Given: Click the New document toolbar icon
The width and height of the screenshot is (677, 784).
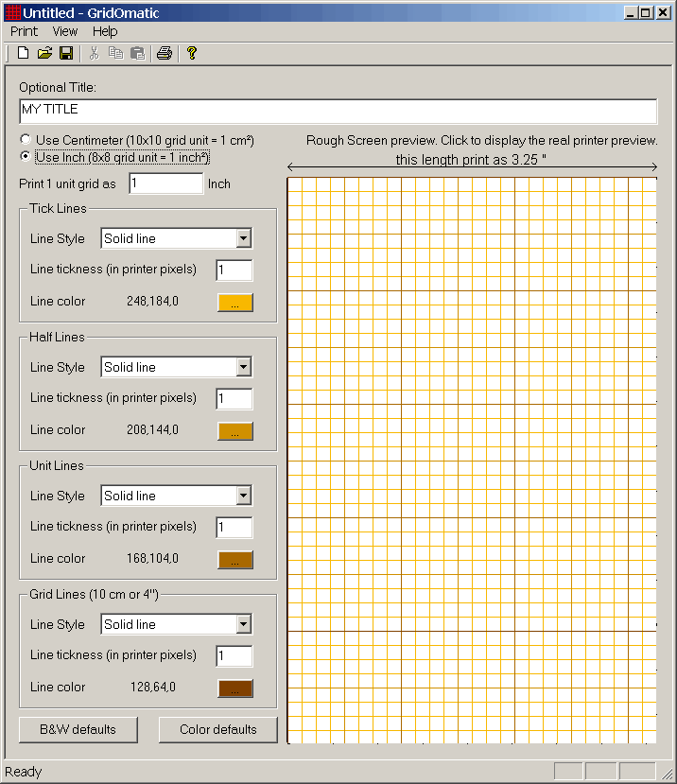Looking at the screenshot, I should click(24, 54).
